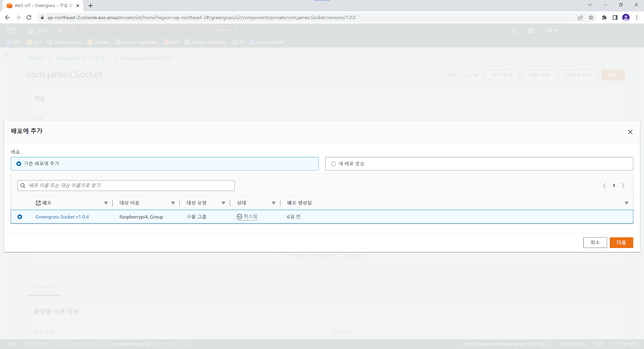The height and width of the screenshot is (349, 644).
Task: Click the AWS console search box
Action: pyautogui.click(x=144, y=31)
